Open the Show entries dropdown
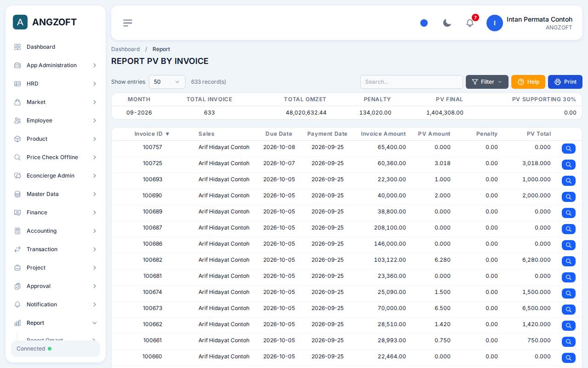588x368 pixels. pos(167,82)
